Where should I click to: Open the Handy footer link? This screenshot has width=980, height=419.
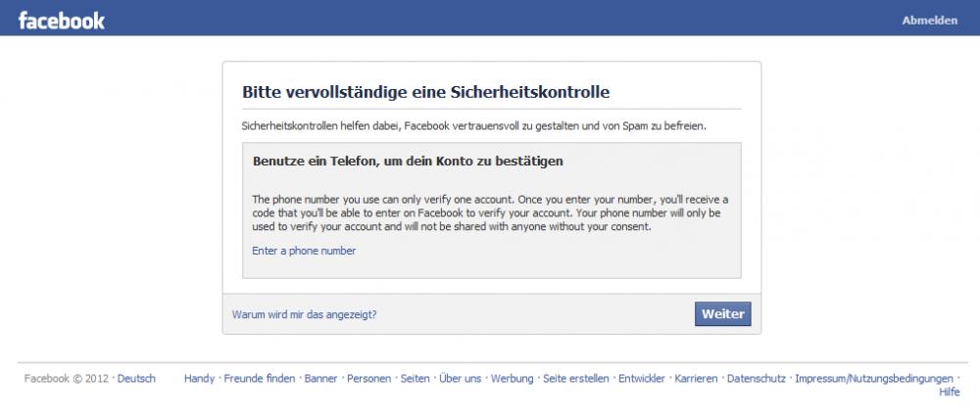pos(199,379)
